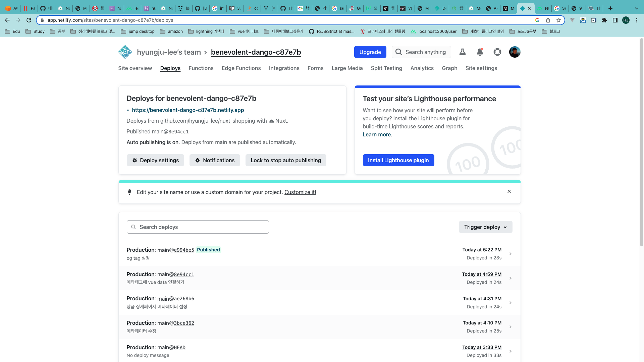Click the browser forward arrow

pos(18,20)
